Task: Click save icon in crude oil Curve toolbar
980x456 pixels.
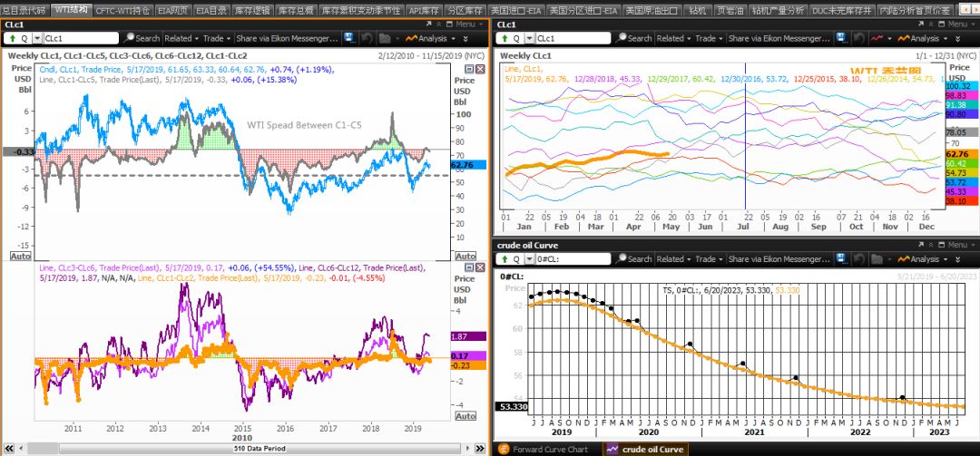Action: click(839, 259)
